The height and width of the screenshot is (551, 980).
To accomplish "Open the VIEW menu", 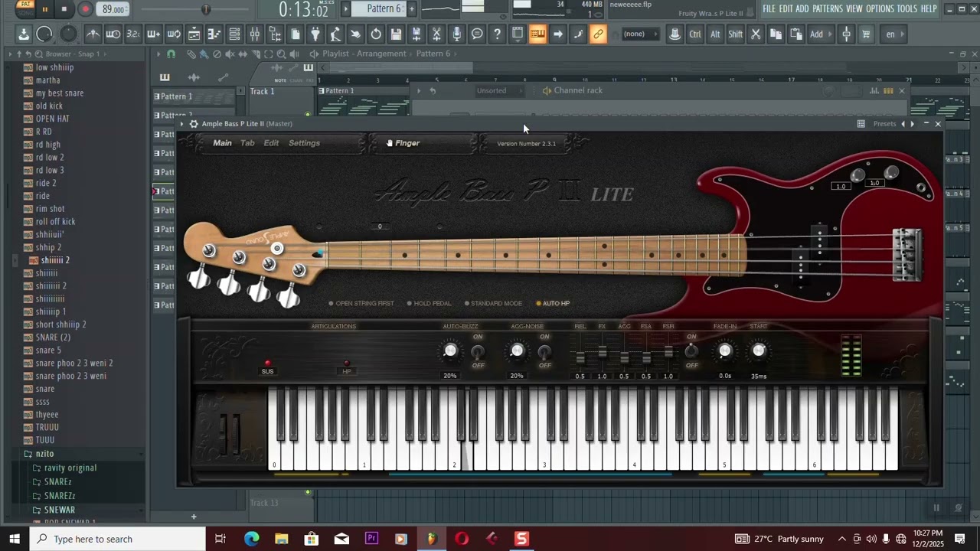I will (854, 8).
